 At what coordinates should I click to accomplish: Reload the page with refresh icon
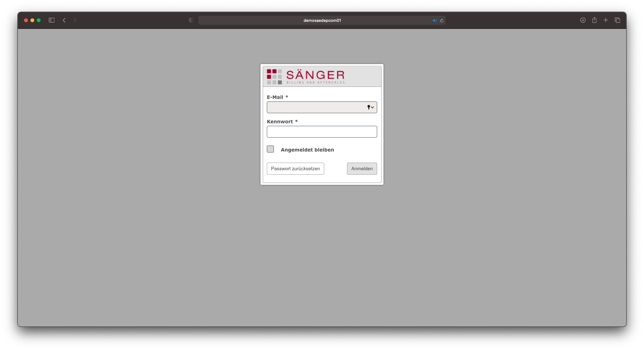[x=441, y=20]
